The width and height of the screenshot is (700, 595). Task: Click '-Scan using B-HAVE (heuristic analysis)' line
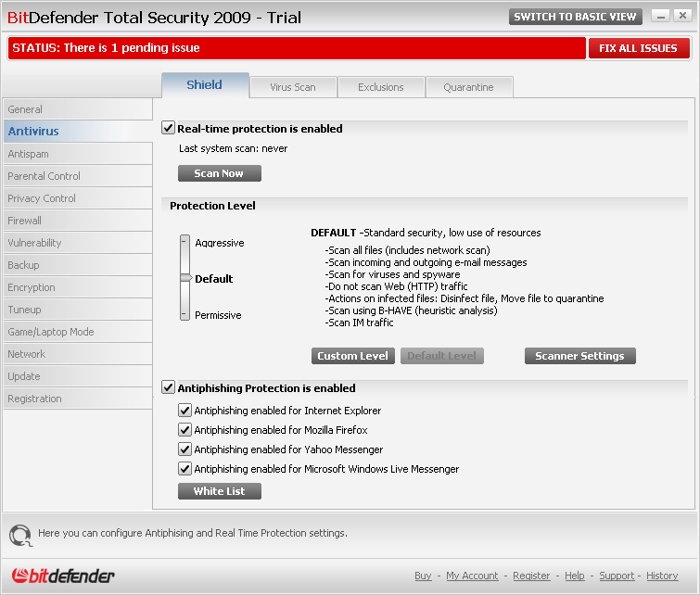tap(411, 310)
